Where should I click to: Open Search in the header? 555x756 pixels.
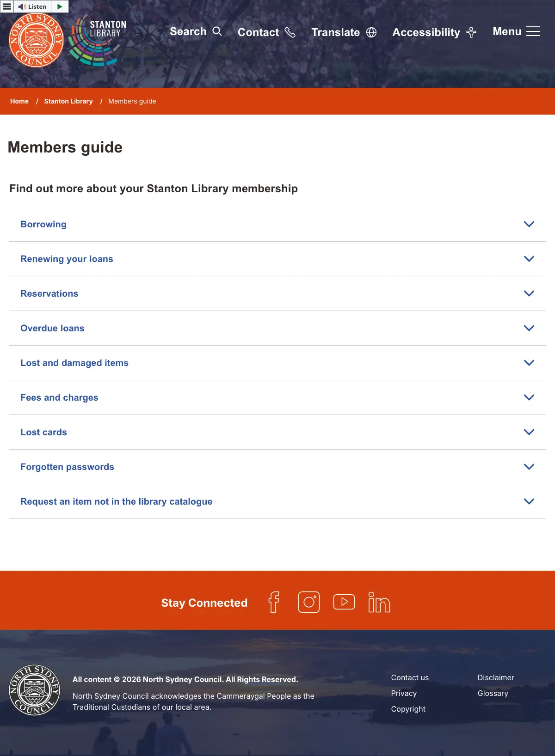(196, 31)
